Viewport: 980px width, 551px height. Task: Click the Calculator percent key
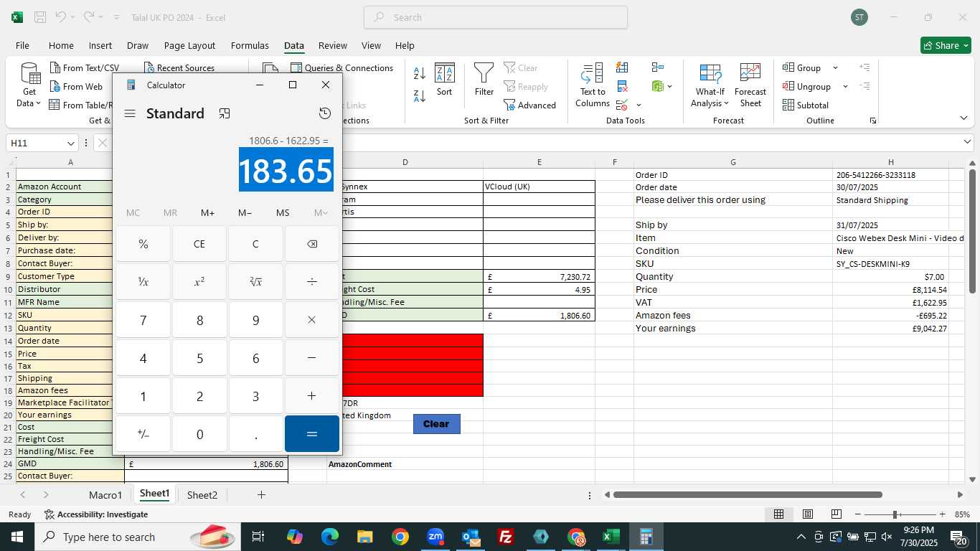point(143,244)
